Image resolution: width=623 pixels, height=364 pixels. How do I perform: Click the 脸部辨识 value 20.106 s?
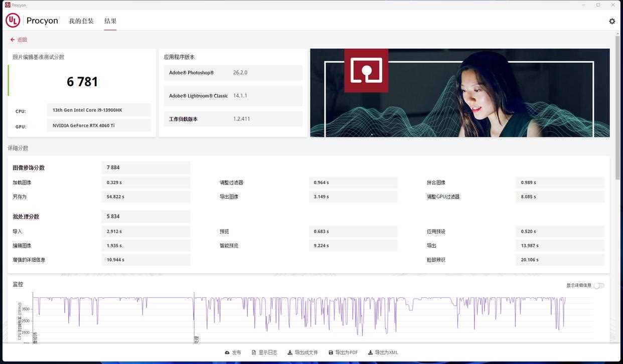click(560, 260)
